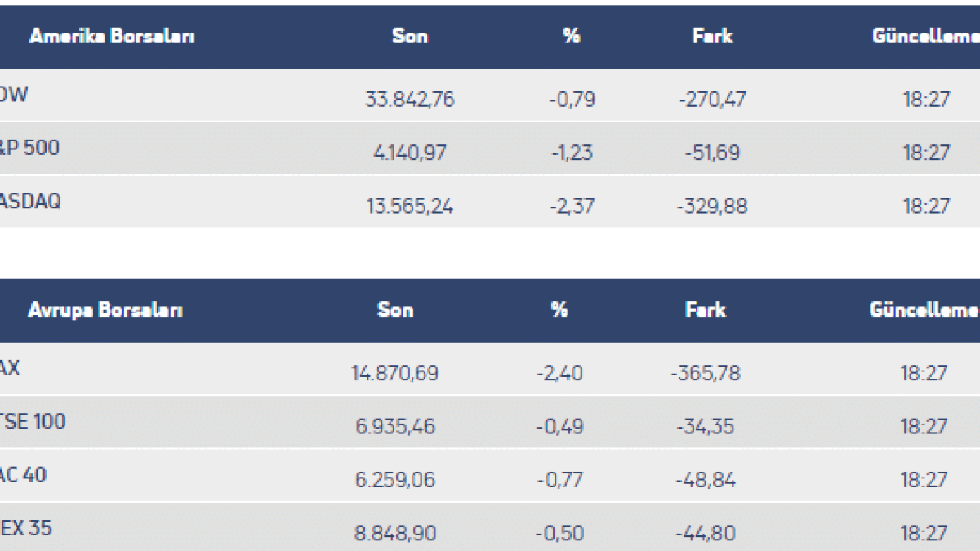Open the CAC 40 index row
Image resolution: width=980 pixels, height=551 pixels.
click(x=24, y=475)
